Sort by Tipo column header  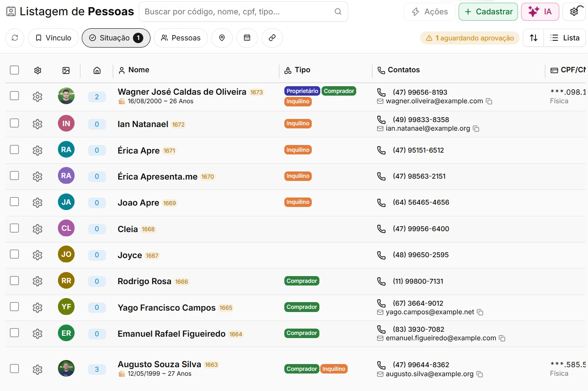tap(297, 70)
